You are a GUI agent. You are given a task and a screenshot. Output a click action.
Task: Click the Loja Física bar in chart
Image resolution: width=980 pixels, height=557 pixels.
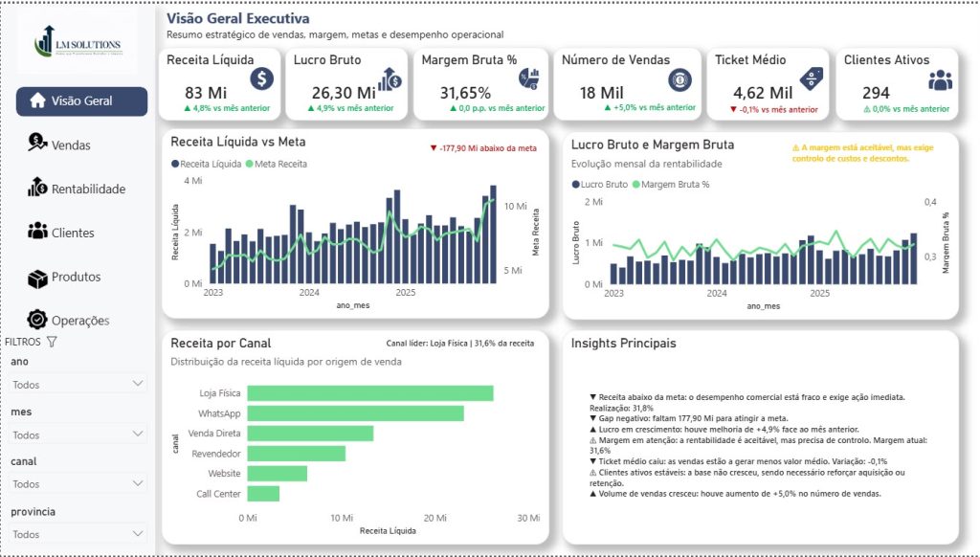click(x=370, y=393)
